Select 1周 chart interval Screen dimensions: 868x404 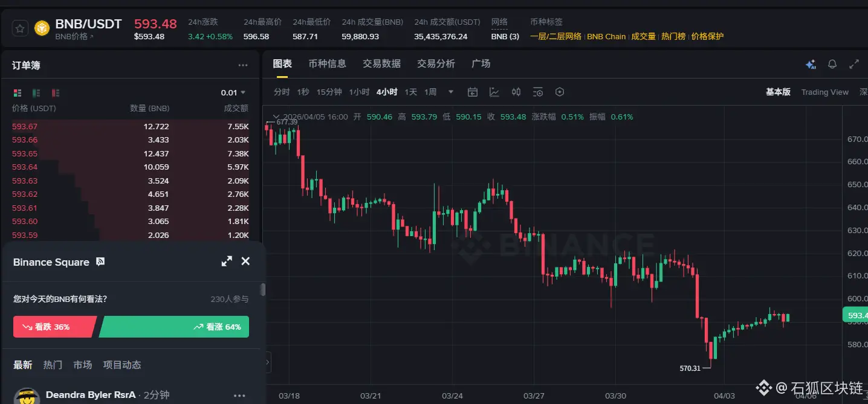430,92
